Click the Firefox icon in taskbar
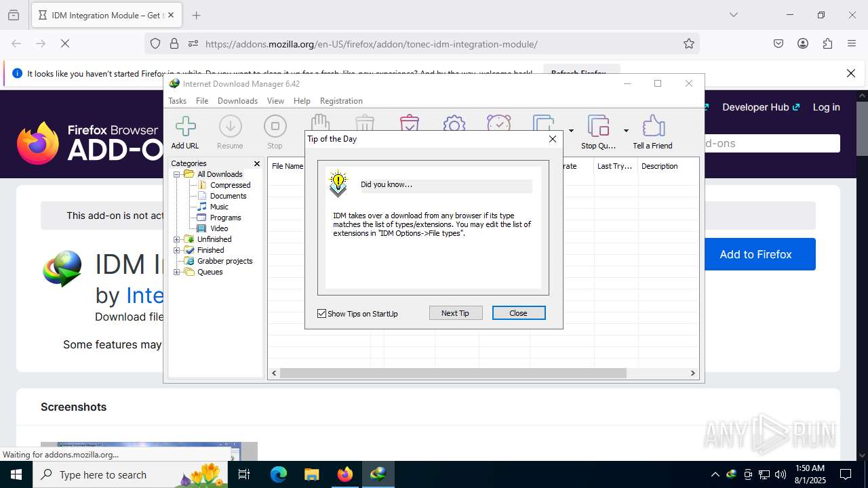The image size is (868, 488). 345,474
